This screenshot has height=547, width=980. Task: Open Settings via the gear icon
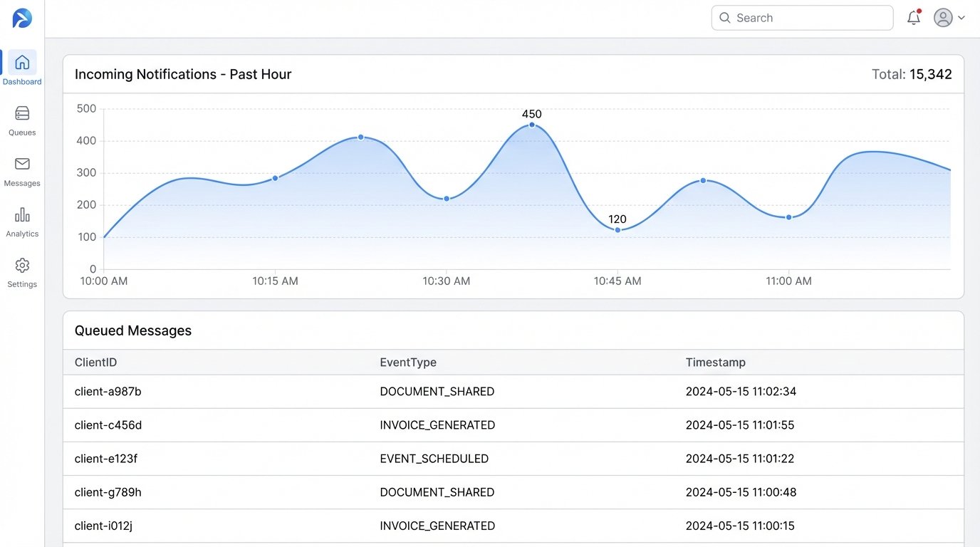pyautogui.click(x=21, y=264)
